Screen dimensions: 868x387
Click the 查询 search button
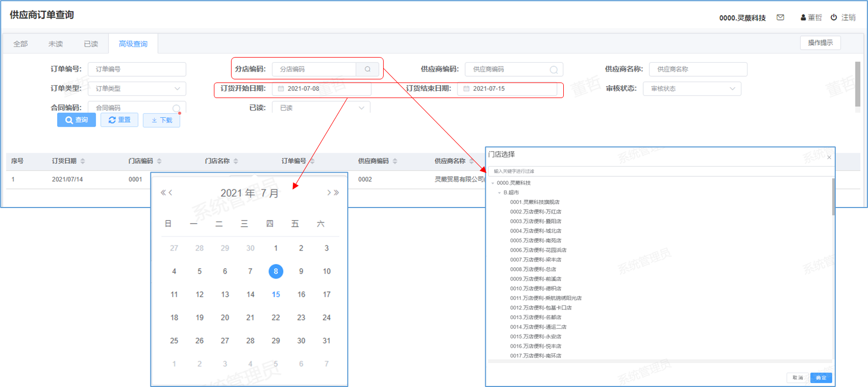76,120
